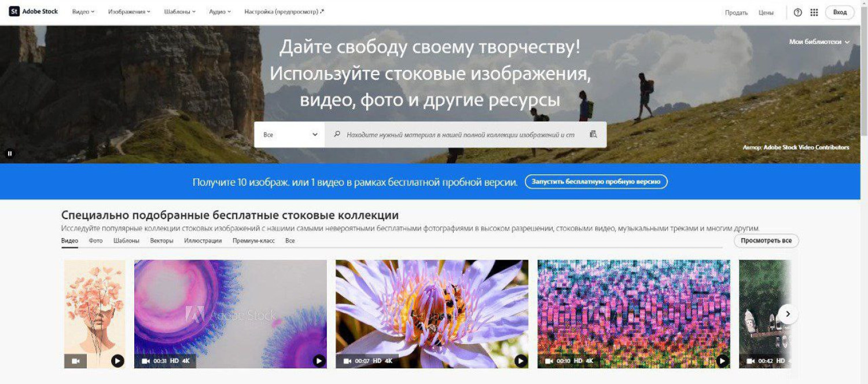Click Запустить бесплатную пробную версию button

(x=596, y=182)
